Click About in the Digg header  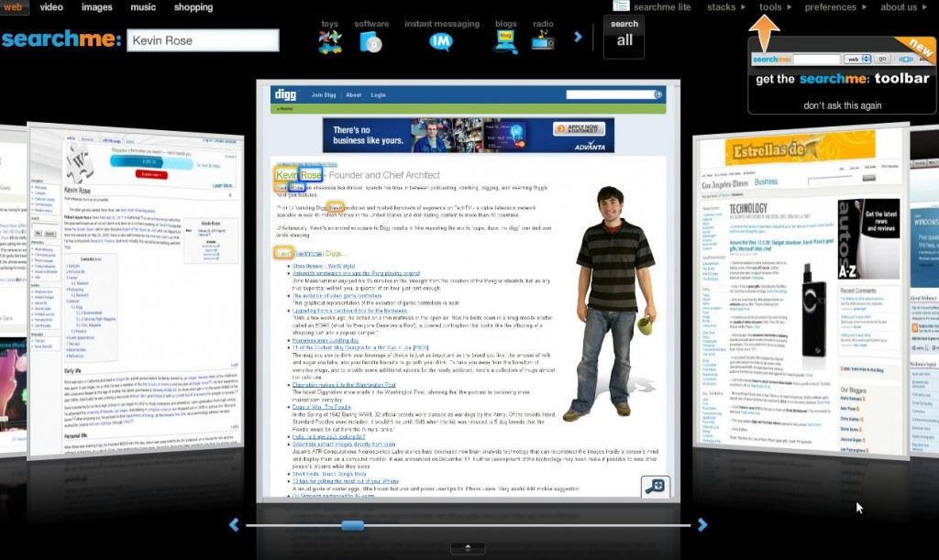tap(353, 95)
